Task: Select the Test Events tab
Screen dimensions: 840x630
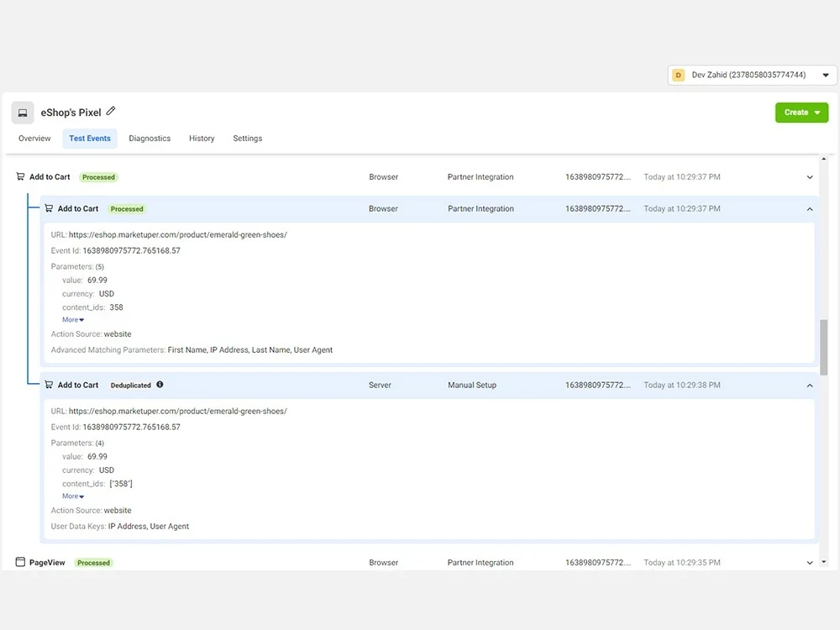Action: click(90, 139)
